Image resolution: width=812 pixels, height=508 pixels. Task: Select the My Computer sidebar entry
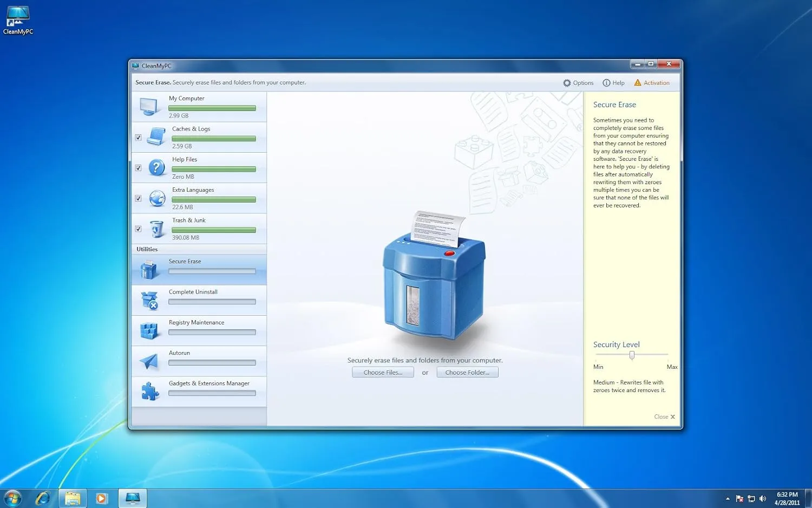(200, 106)
